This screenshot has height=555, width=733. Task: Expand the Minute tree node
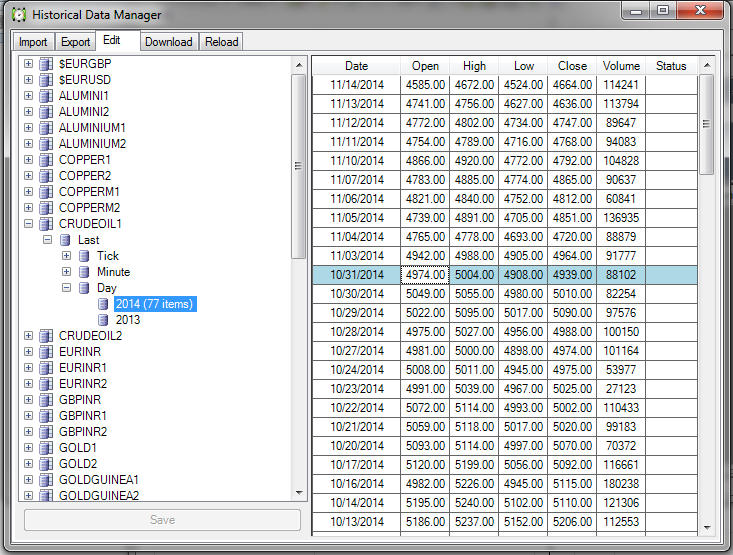click(67, 272)
